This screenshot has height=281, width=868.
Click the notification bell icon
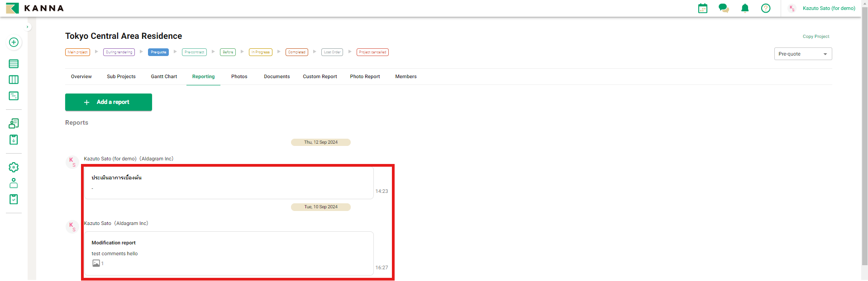coord(744,8)
